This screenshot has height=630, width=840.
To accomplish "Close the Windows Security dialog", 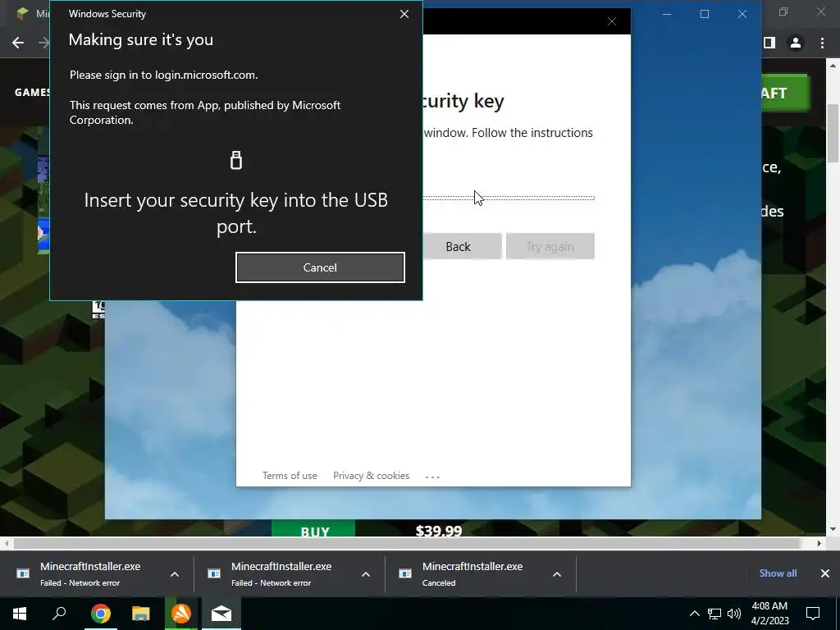I will 404,14.
